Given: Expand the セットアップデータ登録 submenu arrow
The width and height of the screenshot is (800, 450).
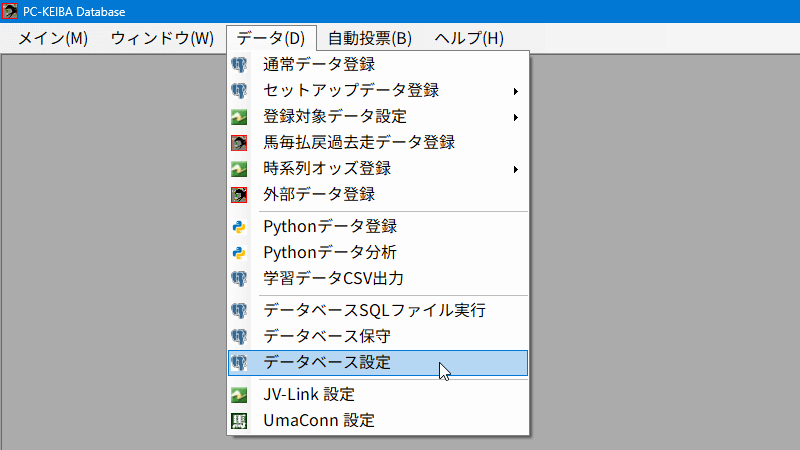Looking at the screenshot, I should (516, 91).
